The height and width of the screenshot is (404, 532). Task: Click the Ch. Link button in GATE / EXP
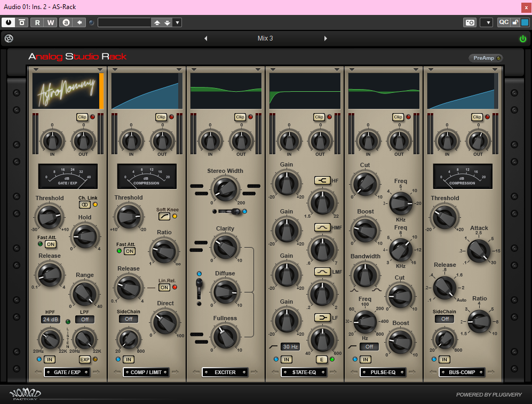[84, 204]
